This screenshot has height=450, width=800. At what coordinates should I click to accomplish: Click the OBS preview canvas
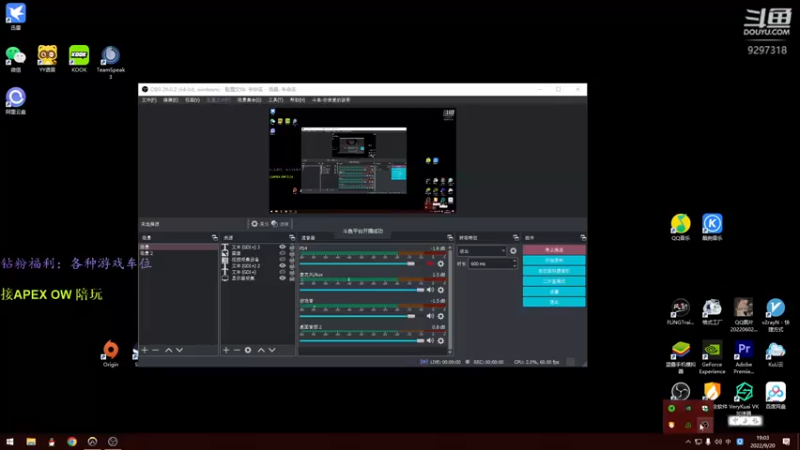[x=362, y=160]
